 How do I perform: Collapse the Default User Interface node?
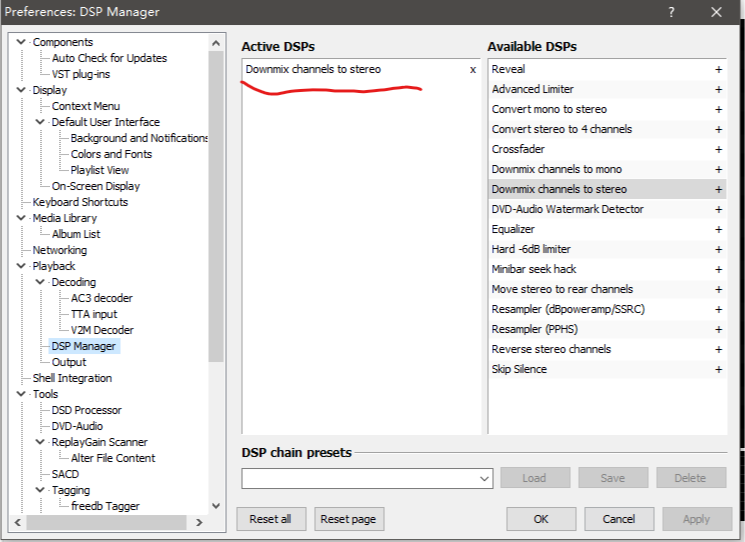tap(41, 122)
